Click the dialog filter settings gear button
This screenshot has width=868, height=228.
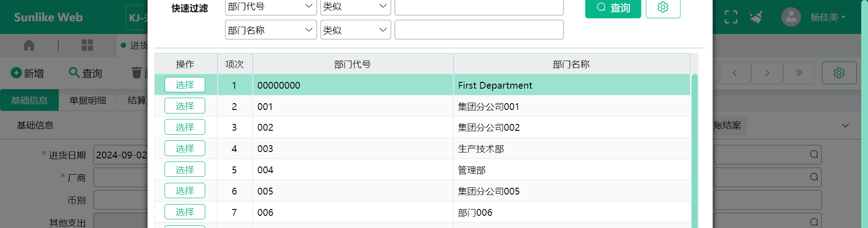point(663,7)
